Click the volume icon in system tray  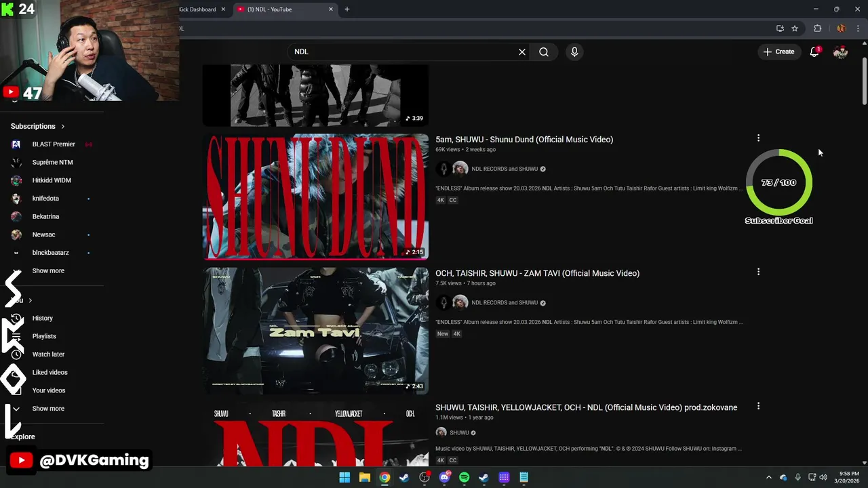823,477
